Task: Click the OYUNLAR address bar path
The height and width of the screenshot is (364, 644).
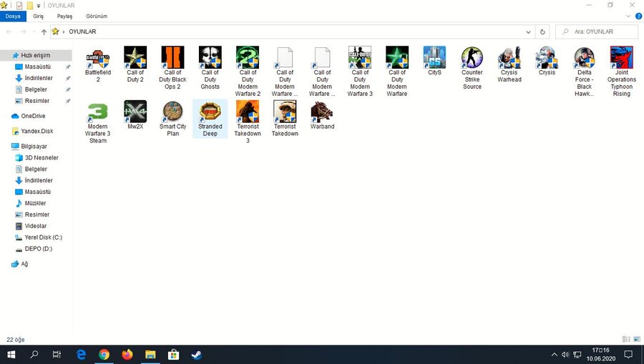Action: coord(82,31)
